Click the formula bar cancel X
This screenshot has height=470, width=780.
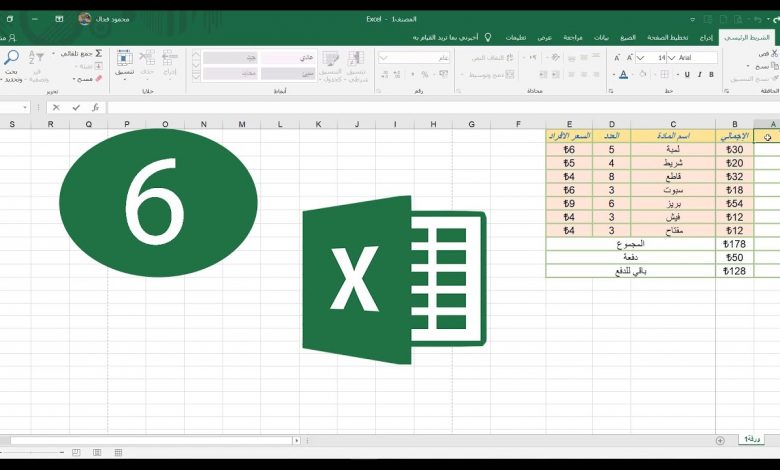[x=56, y=107]
